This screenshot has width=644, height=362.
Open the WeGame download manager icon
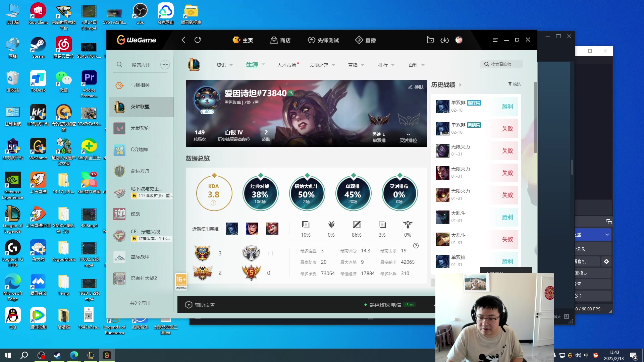click(x=445, y=40)
